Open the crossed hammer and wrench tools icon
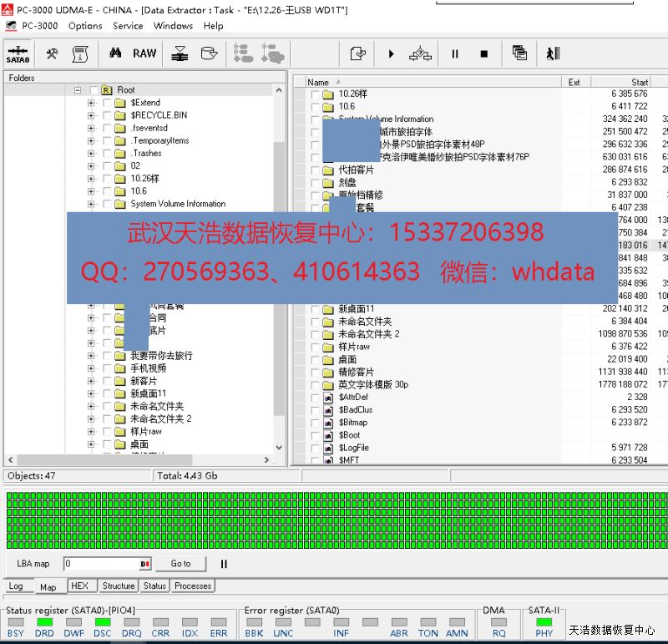Image resolution: width=668 pixels, height=644 pixels. click(52, 53)
